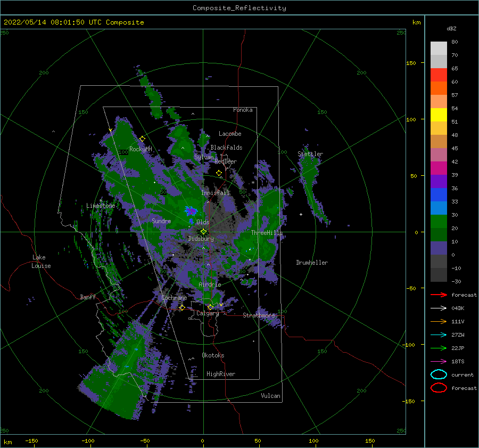479x448 pixels.
Task: Click the Ponoka town label
Action: [x=243, y=110]
